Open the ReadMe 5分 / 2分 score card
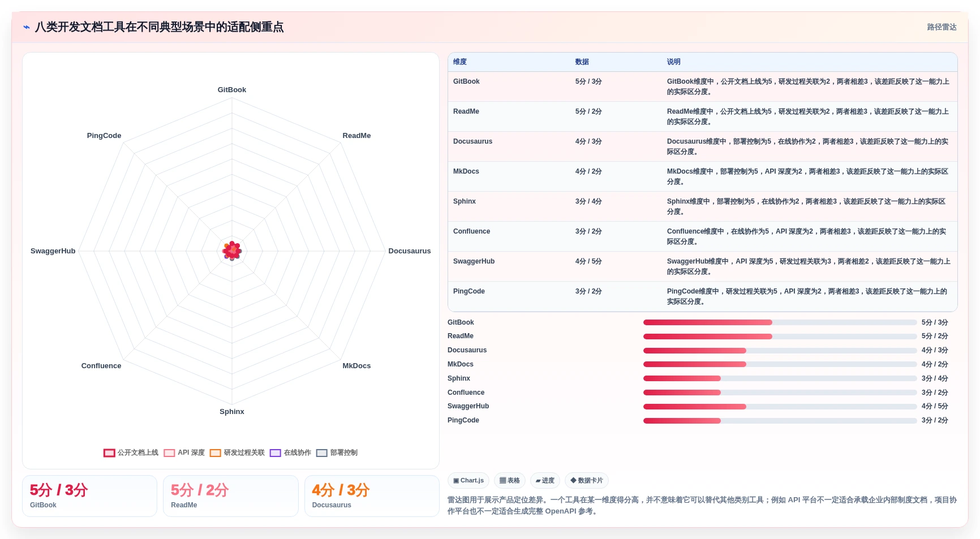This screenshot has height=539, width=980. pos(231,496)
